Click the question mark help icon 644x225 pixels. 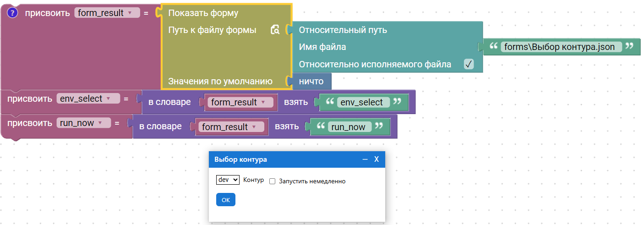(13, 13)
